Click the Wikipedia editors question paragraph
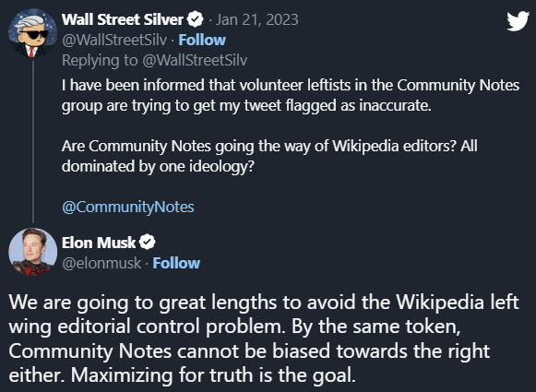 click(269, 156)
